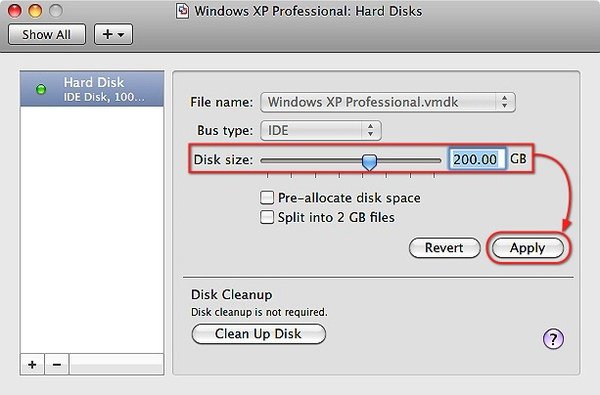Click the Show All button
This screenshot has width=600, height=395.
(47, 34)
